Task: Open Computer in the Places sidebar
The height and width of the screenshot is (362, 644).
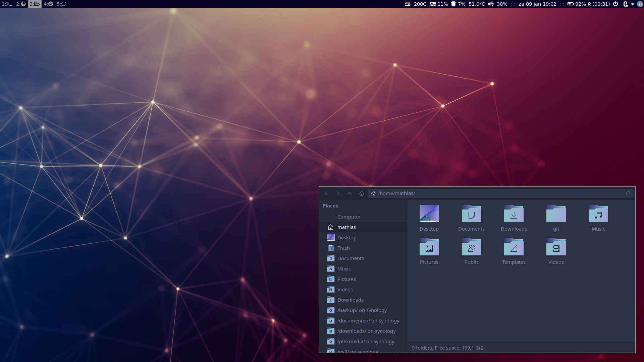Action: tap(349, 217)
